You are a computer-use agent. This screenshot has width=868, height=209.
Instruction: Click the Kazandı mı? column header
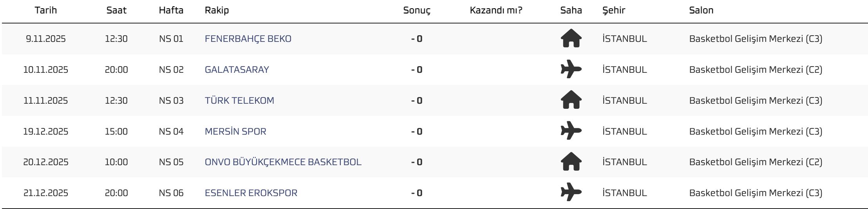tap(496, 10)
